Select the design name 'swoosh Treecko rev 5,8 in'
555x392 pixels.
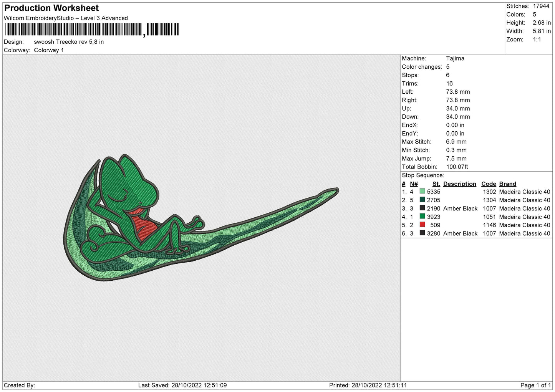click(x=69, y=42)
